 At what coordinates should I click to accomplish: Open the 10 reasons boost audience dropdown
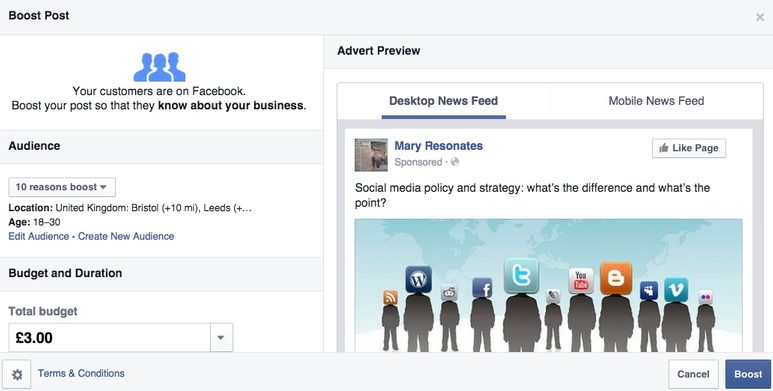[62, 187]
